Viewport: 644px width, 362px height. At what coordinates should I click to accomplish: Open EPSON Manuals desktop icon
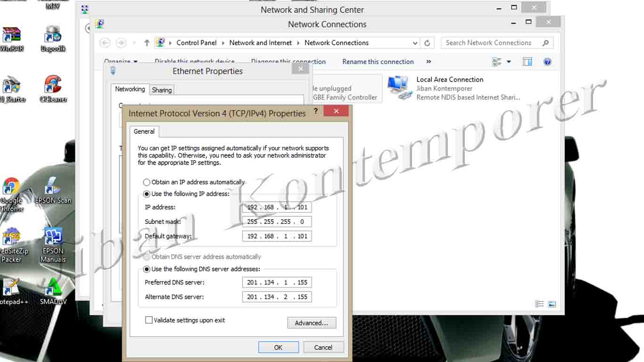(53, 245)
